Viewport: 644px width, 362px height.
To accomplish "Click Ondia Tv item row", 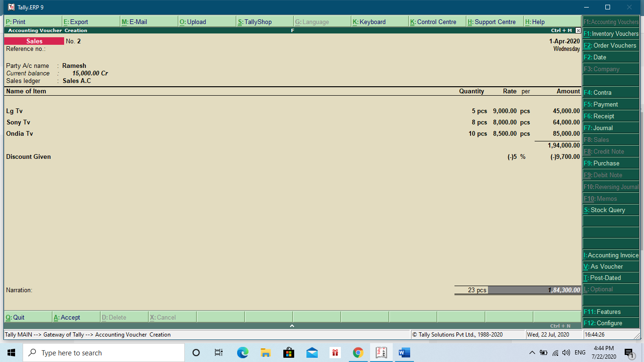I will pyautogui.click(x=293, y=134).
